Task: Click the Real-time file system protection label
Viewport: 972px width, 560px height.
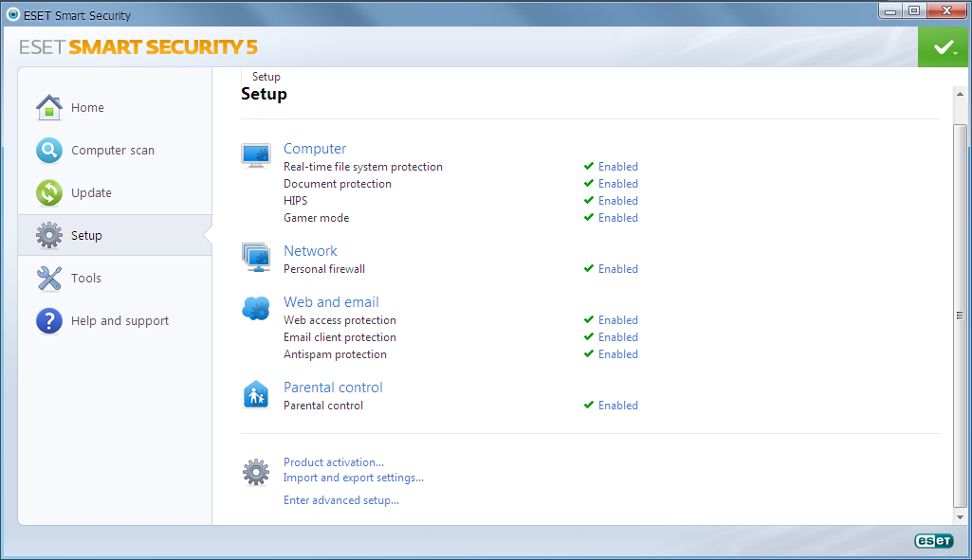Action: coord(362,167)
